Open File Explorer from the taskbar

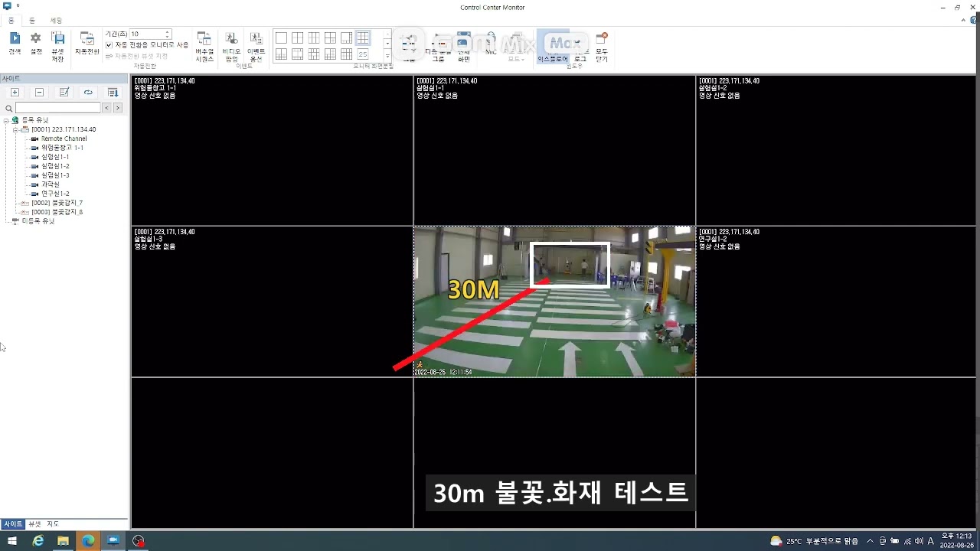63,541
